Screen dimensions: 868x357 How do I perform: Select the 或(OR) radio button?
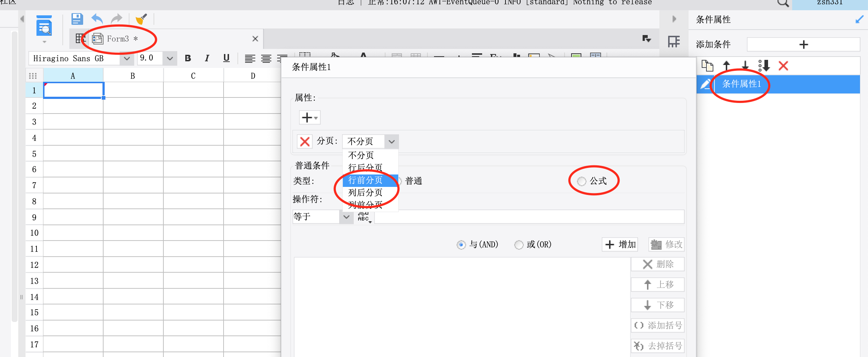(x=519, y=245)
